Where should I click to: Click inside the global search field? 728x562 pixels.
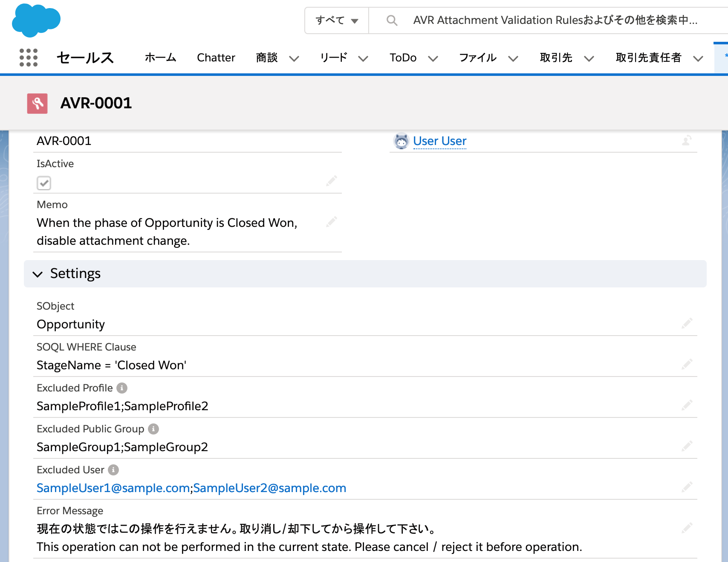pos(533,20)
